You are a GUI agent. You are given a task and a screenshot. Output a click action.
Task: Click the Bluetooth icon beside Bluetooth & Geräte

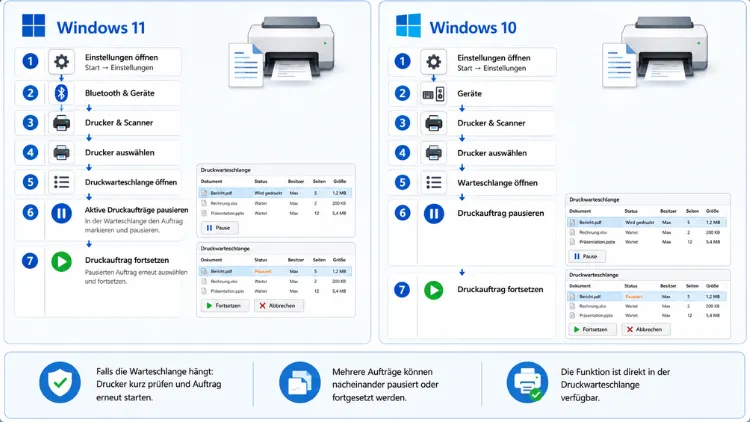click(x=61, y=93)
